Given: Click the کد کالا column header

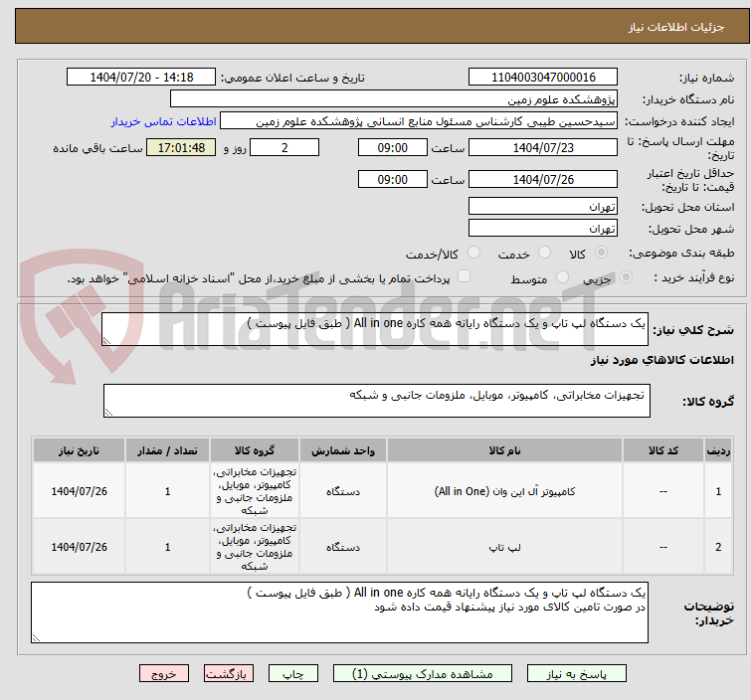Looking at the screenshot, I should pyautogui.click(x=662, y=450).
